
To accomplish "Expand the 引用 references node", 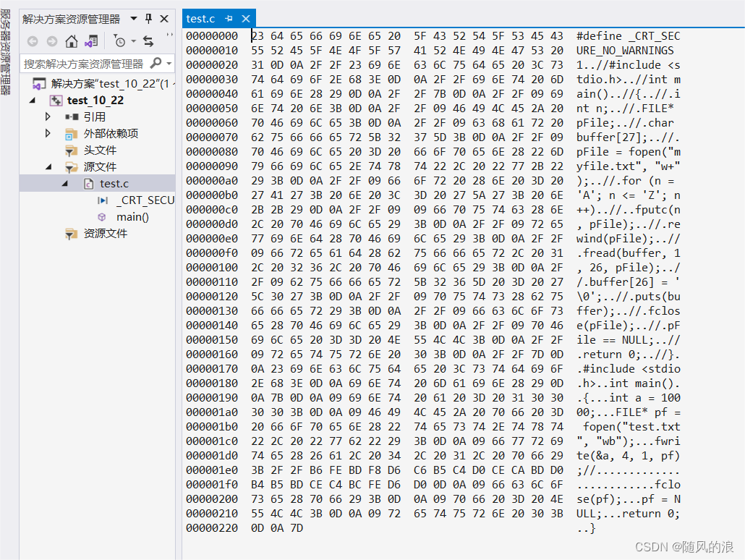I will click(x=48, y=116).
